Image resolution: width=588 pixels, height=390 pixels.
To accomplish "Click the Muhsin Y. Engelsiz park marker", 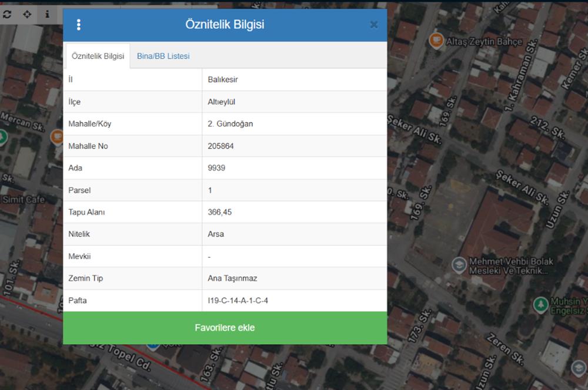I will (x=541, y=305).
